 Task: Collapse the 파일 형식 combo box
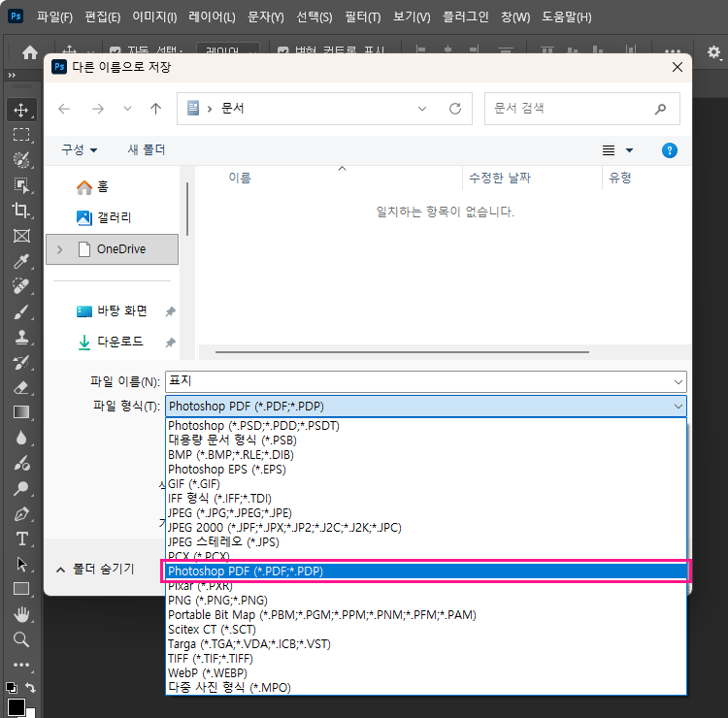(x=677, y=407)
